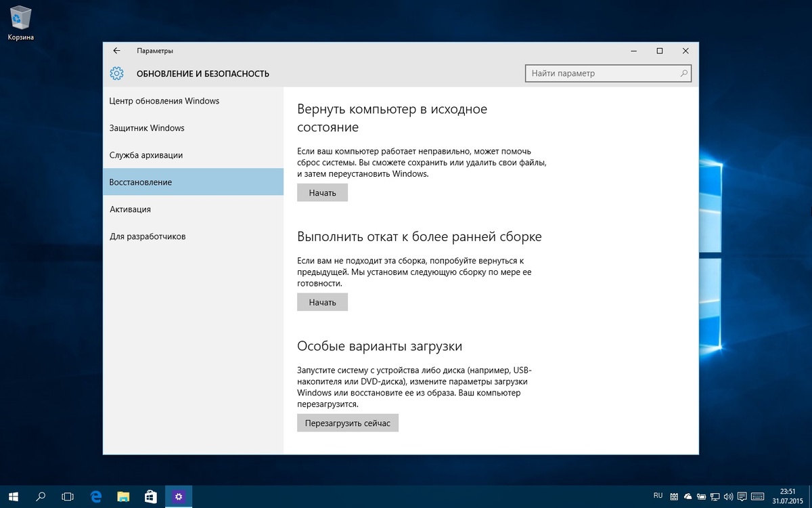Click Начать under Вернуть компьютер в исходное состояние
This screenshot has width=812, height=508.
pyautogui.click(x=322, y=193)
